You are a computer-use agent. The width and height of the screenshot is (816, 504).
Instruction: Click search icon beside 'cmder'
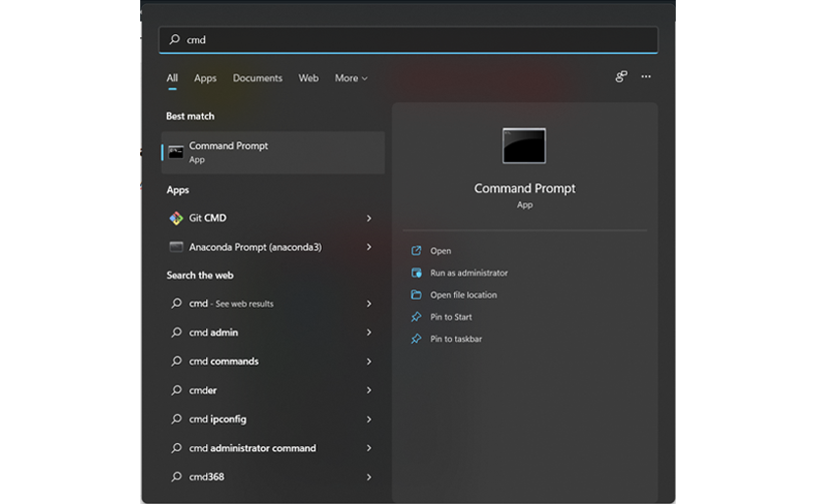(177, 389)
